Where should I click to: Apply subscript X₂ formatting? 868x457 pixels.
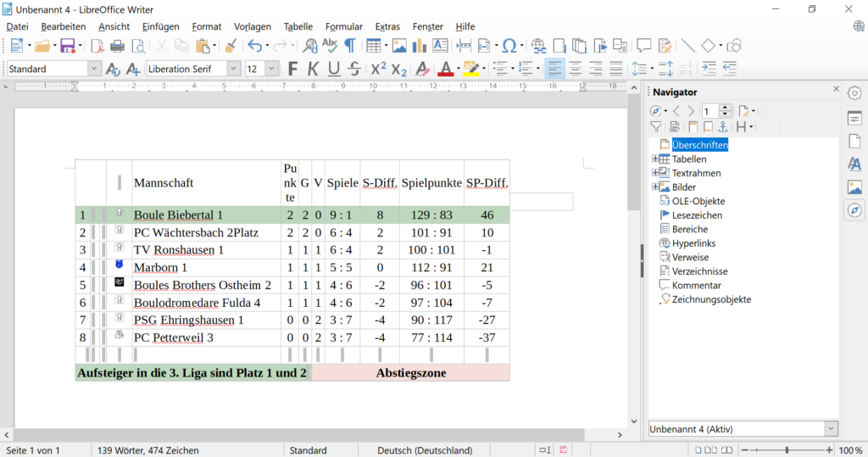(x=399, y=69)
